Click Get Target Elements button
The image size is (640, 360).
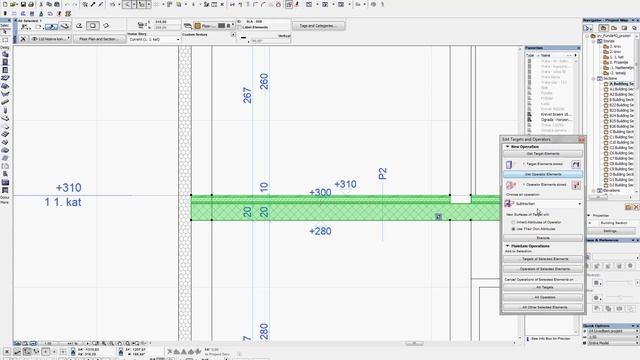[543, 154]
